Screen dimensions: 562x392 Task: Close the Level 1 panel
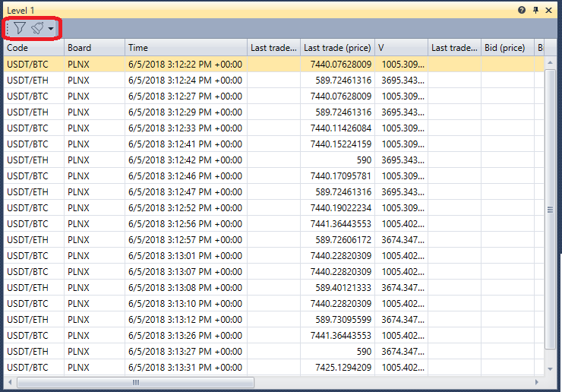(548, 10)
